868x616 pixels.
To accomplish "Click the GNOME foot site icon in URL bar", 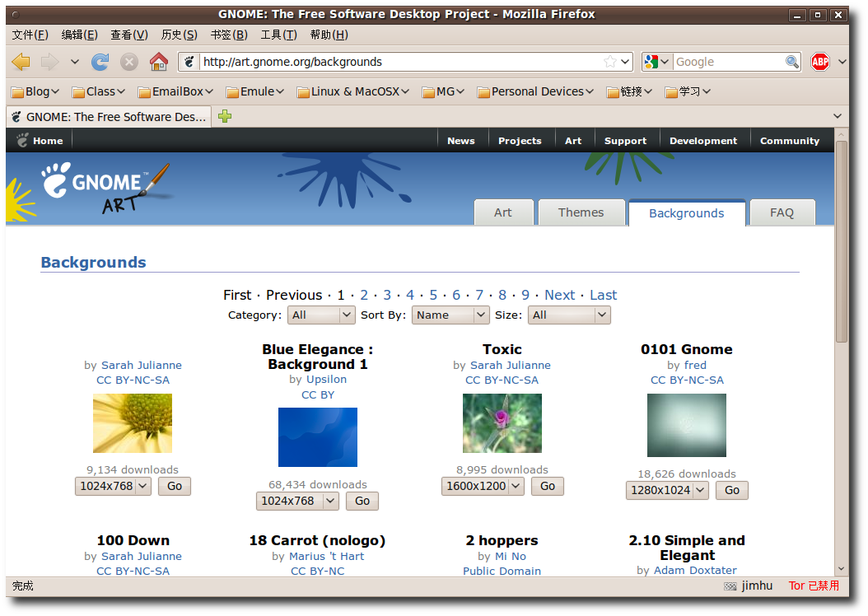I will tap(189, 62).
